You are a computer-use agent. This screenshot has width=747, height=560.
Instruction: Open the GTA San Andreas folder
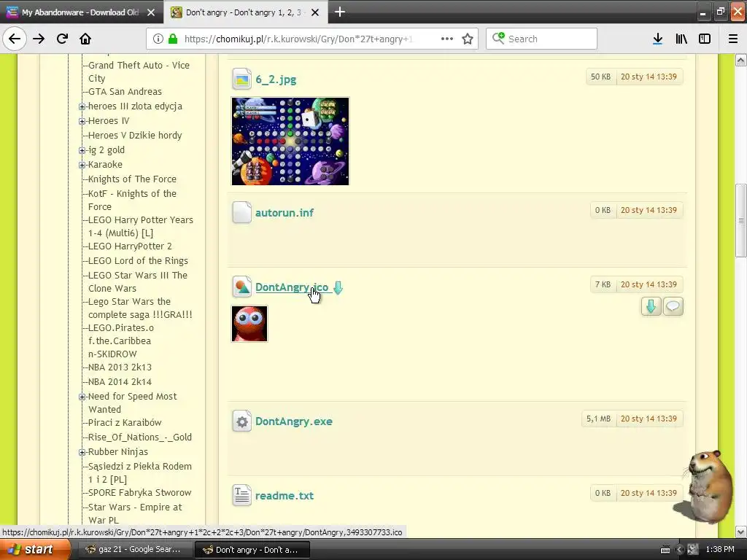125,91
